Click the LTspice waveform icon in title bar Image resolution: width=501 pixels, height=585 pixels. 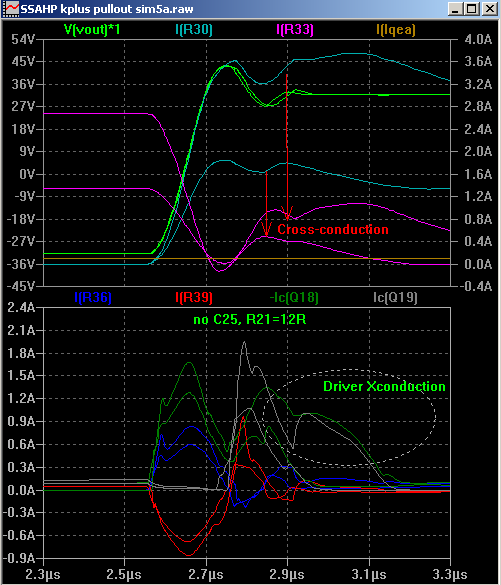click(x=10, y=8)
